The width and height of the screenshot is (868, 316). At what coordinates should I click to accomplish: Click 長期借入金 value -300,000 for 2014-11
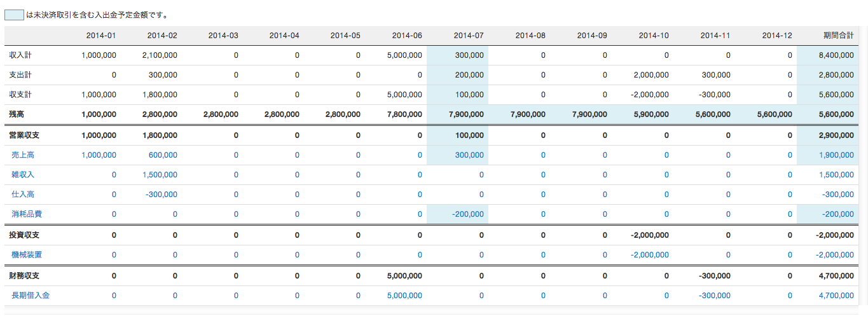pyautogui.click(x=715, y=296)
